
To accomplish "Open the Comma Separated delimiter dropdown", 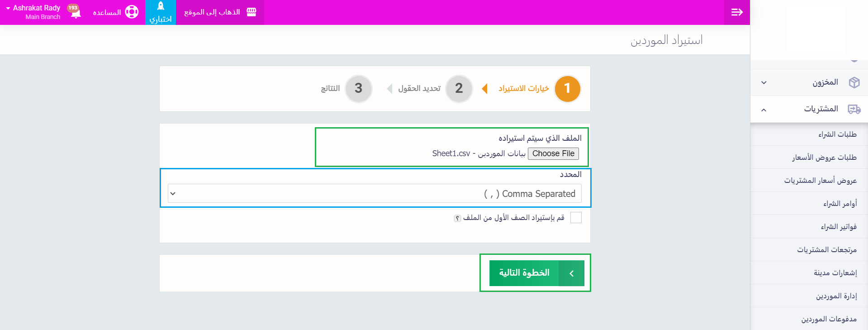I will pos(375,194).
